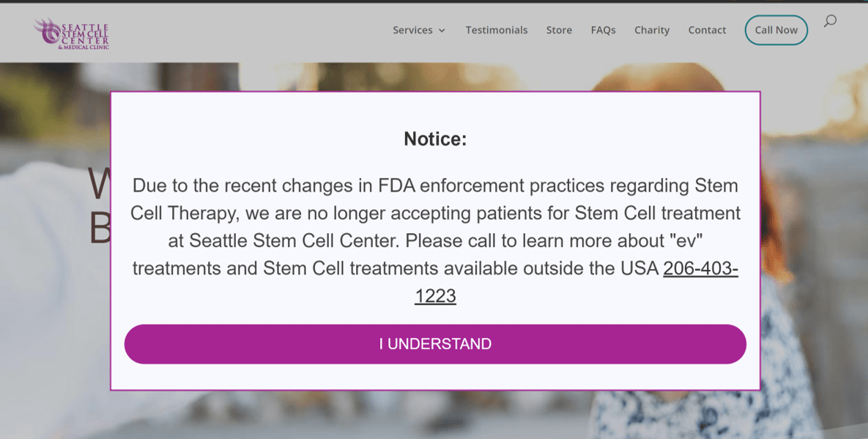Click the chevron arrow next to Services
This screenshot has width=868, height=439.
[442, 31]
